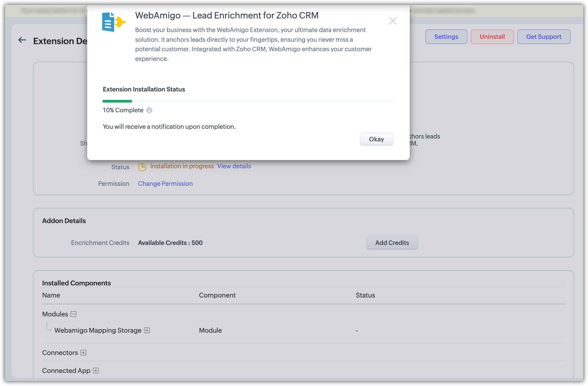
Task: Click the red Uninstall button
Action: 492,37
